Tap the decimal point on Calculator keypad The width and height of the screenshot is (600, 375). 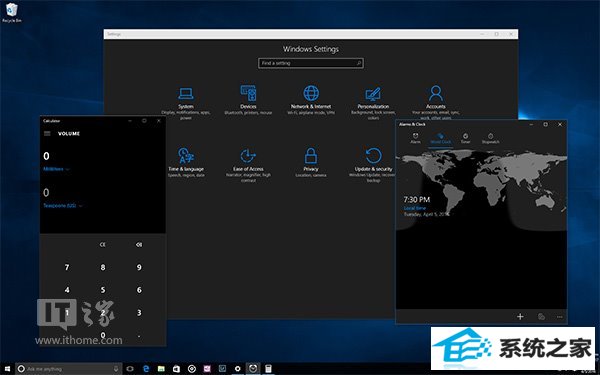[139, 336]
